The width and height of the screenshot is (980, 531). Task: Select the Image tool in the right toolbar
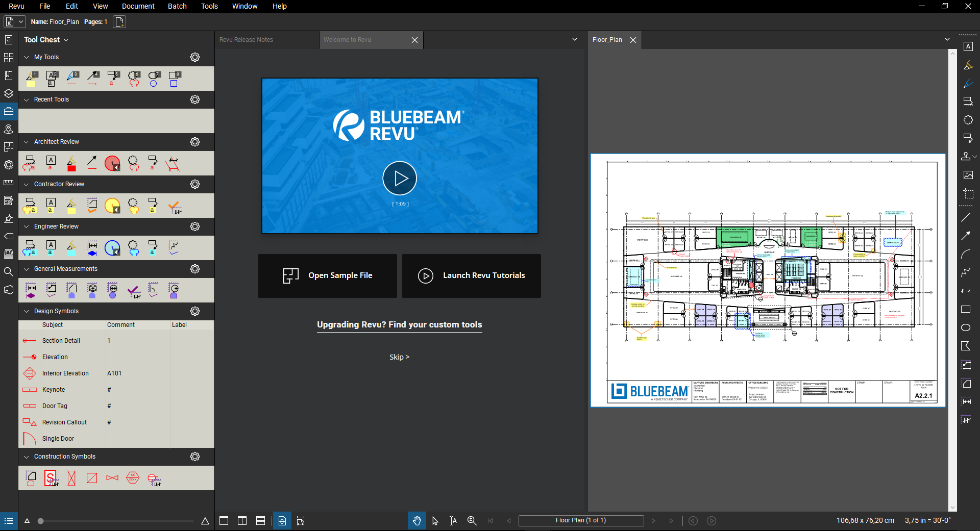[968, 175]
